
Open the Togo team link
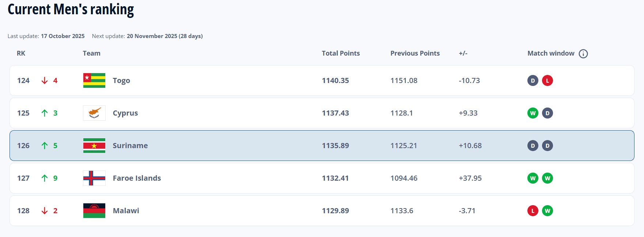pos(121,80)
